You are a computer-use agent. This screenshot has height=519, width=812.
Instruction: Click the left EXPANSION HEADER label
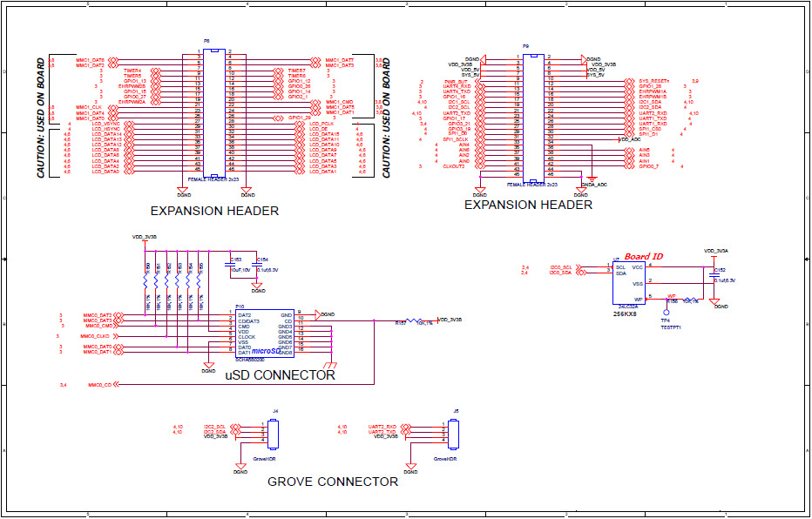tap(213, 211)
